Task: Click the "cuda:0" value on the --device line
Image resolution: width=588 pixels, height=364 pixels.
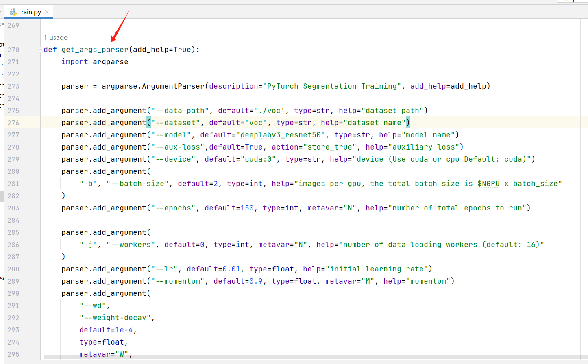Action: coord(260,159)
